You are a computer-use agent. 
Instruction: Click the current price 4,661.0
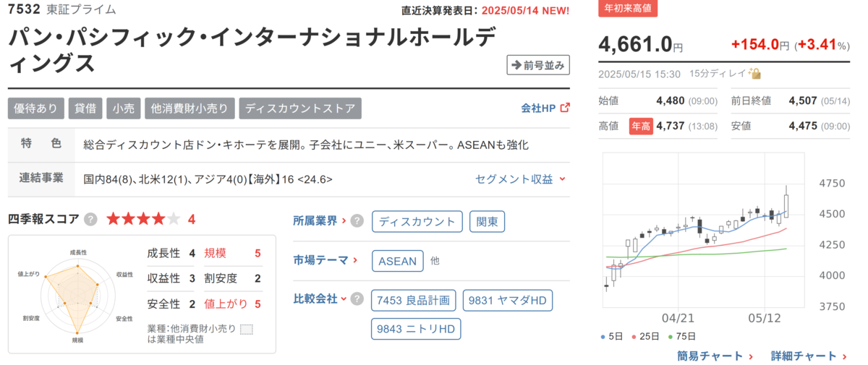pyautogui.click(x=635, y=45)
